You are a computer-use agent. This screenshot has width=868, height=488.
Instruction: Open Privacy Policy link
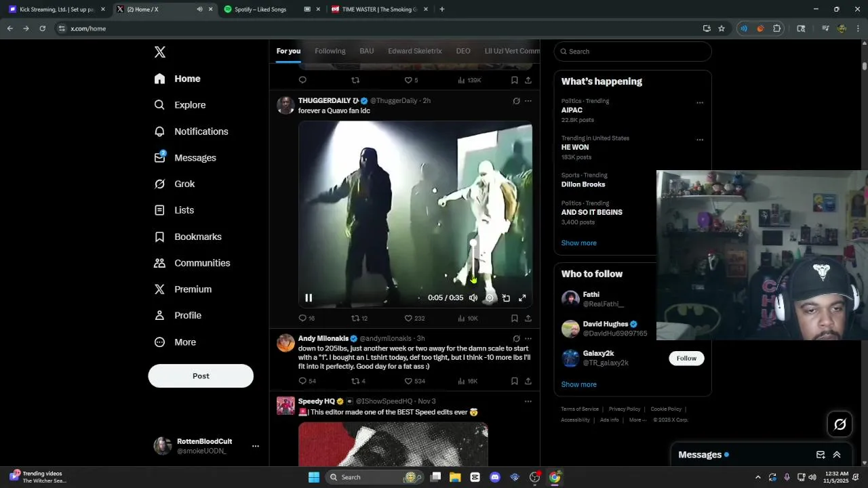pos(625,409)
